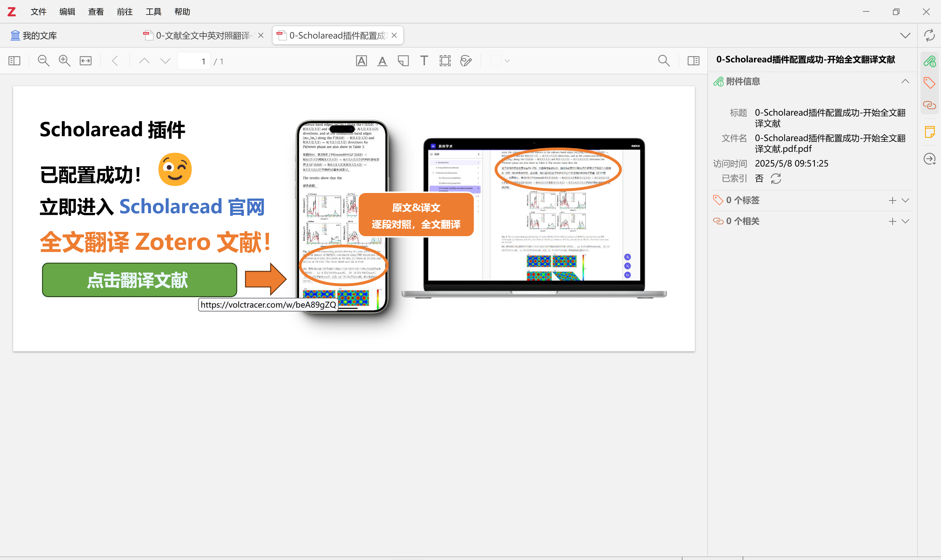This screenshot has height=560, width=941.
Task: Click the sync with zotero.org icon
Action: tap(929, 36)
